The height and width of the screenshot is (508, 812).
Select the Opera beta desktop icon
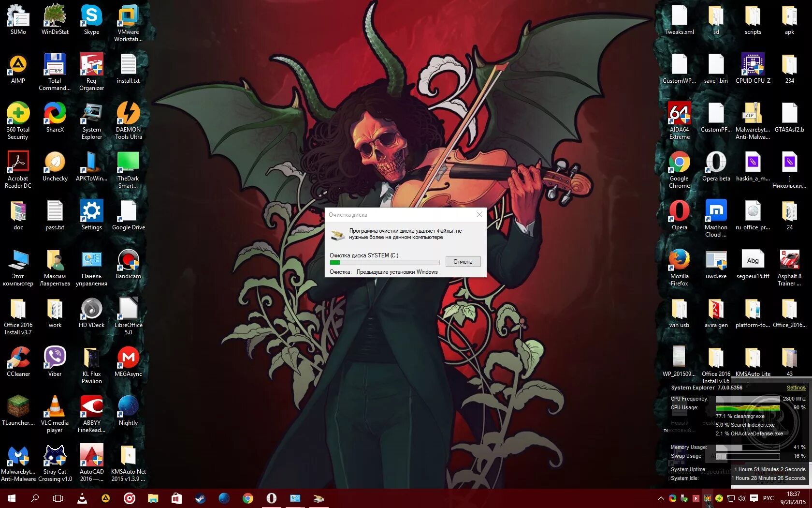click(x=716, y=166)
